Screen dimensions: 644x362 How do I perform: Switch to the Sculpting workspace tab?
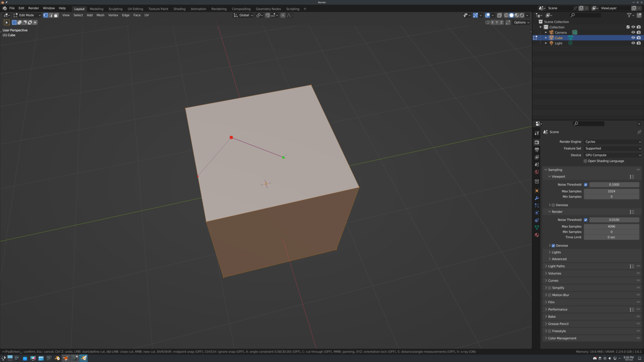point(115,9)
